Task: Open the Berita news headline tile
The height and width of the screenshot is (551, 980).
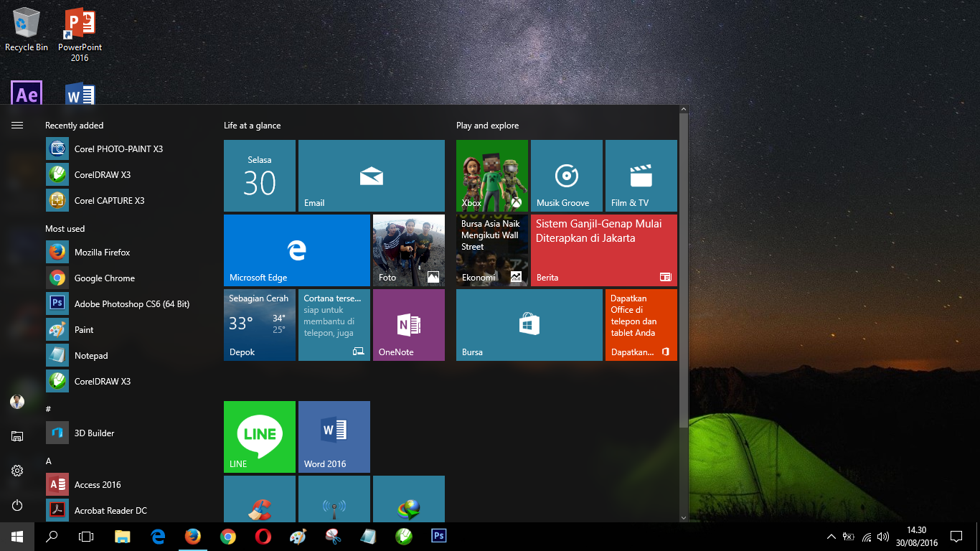Action: pyautogui.click(x=604, y=250)
